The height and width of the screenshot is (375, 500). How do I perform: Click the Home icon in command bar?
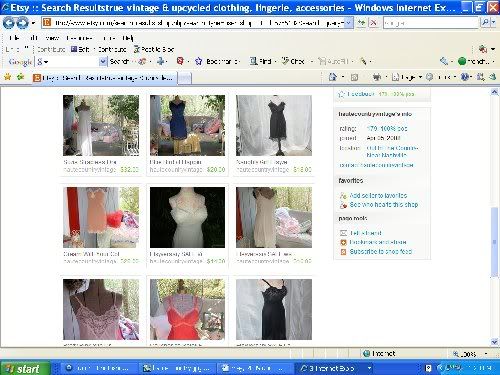pyautogui.click(x=333, y=77)
